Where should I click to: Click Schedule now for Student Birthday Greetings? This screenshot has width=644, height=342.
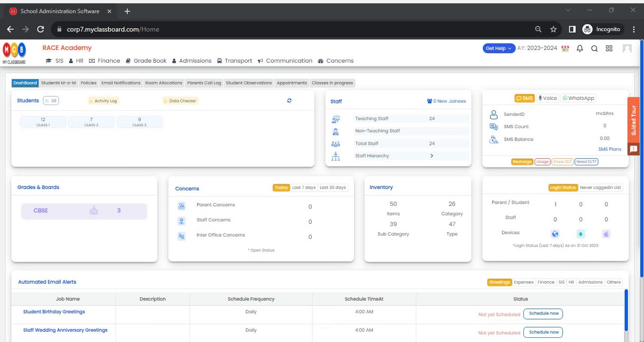click(543, 314)
